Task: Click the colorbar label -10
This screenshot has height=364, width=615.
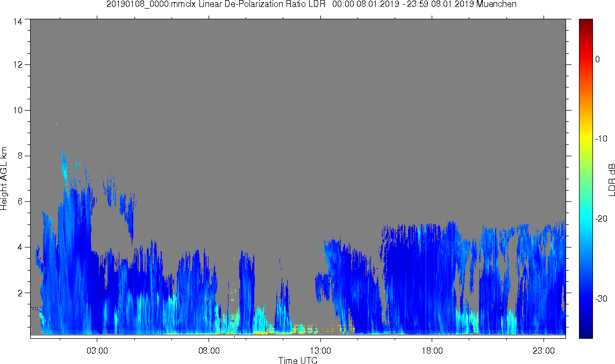Action: coord(601,139)
